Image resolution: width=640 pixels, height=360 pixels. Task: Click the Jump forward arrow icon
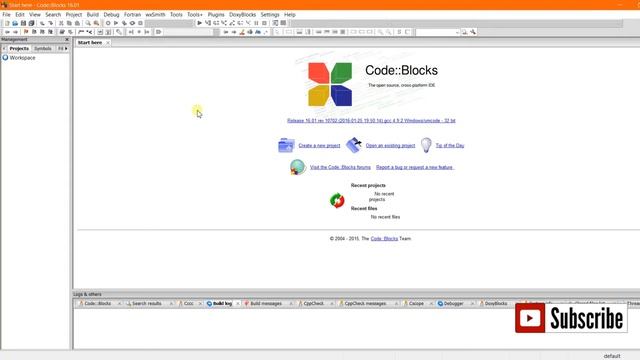click(15, 32)
